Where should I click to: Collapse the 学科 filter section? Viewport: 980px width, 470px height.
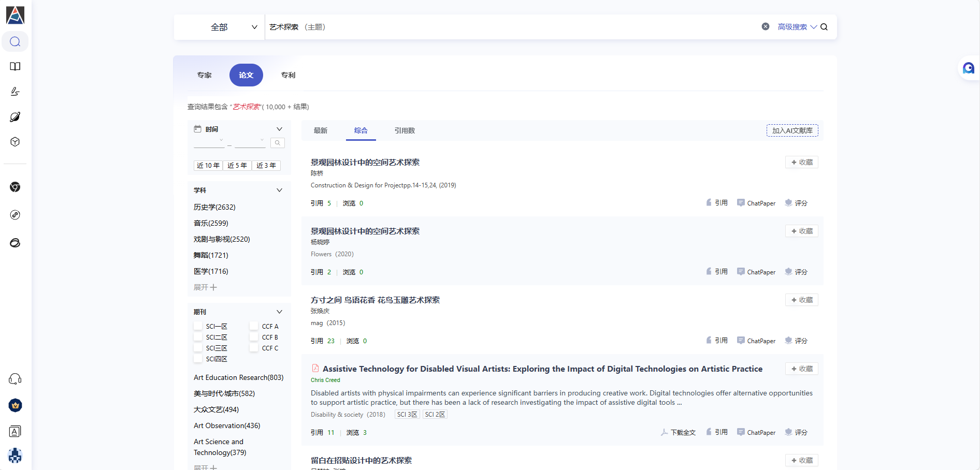tap(279, 190)
